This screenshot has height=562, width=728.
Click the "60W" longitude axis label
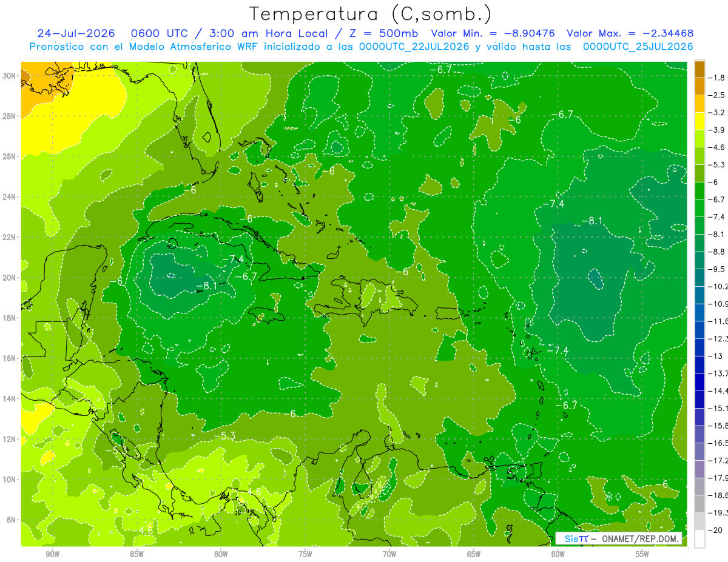[x=558, y=555]
